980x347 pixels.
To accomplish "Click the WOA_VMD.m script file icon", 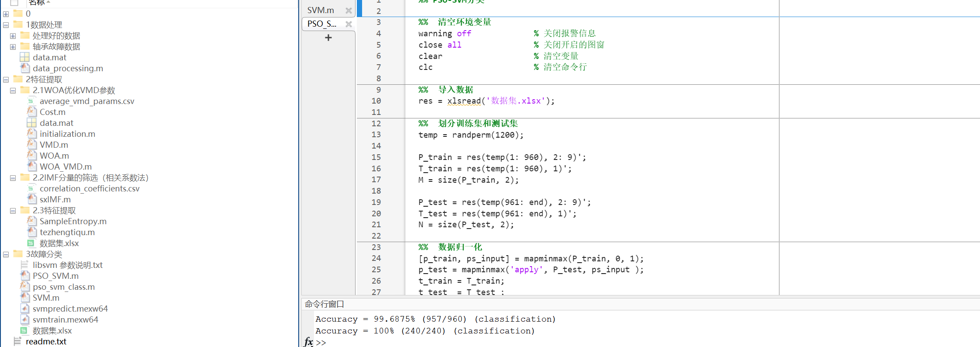I will 31,167.
